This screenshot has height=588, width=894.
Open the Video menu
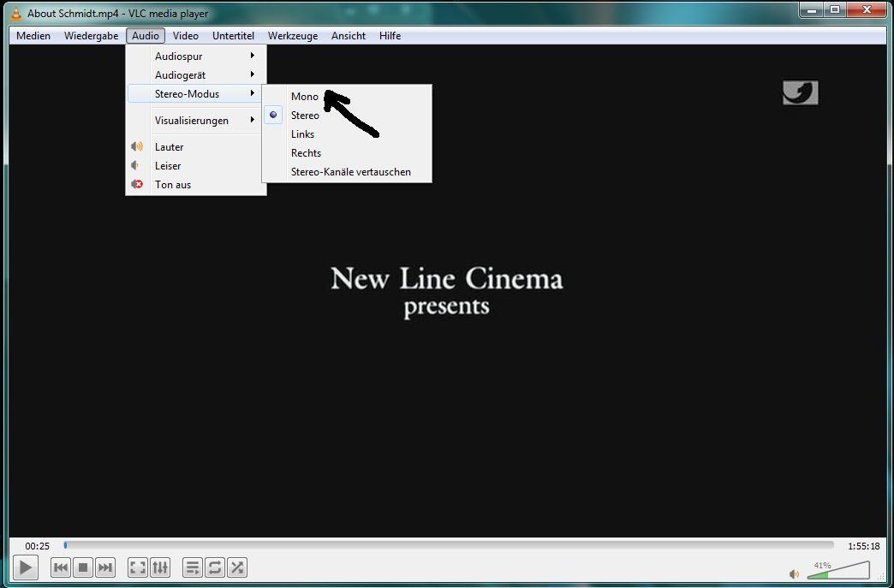(x=185, y=35)
